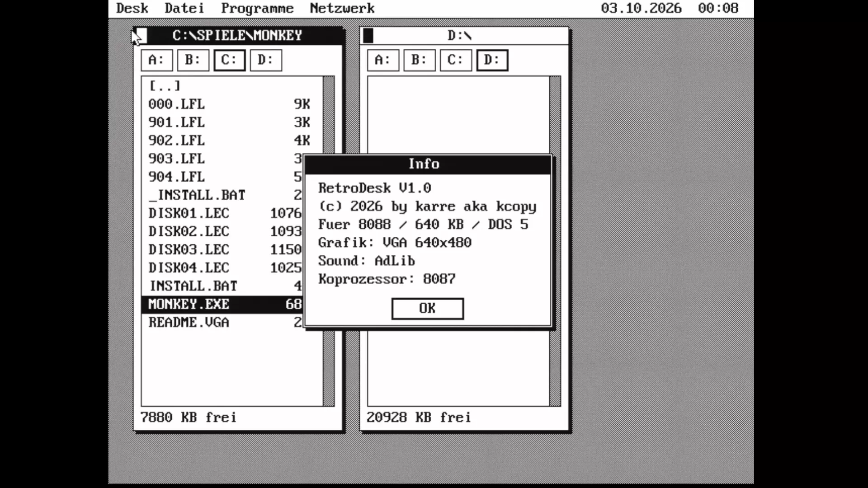Switch left panel to drive A:

pyautogui.click(x=157, y=60)
